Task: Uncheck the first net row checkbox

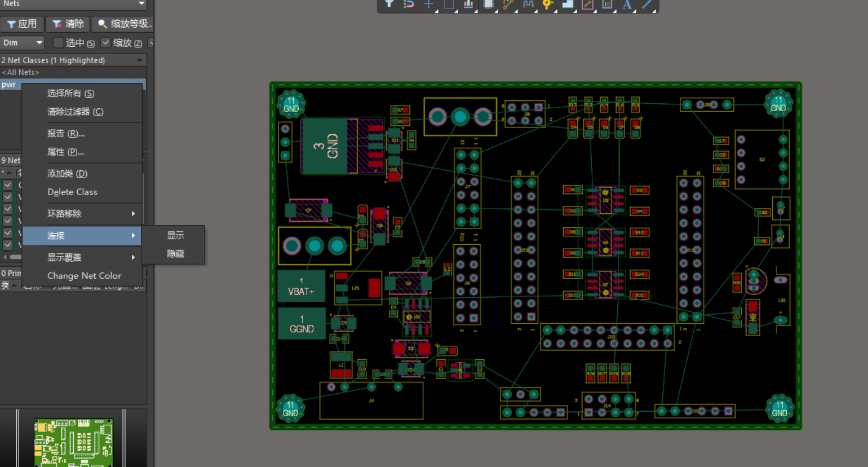Action: tap(8, 185)
